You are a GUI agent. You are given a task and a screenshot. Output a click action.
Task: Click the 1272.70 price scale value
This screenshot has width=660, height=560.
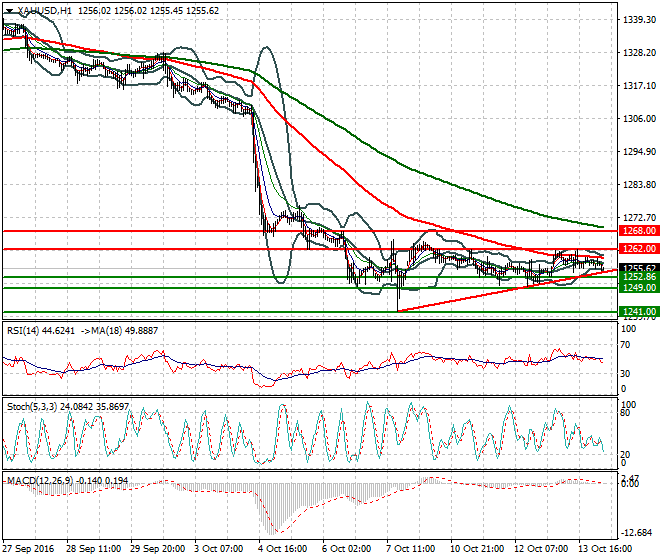pos(639,218)
